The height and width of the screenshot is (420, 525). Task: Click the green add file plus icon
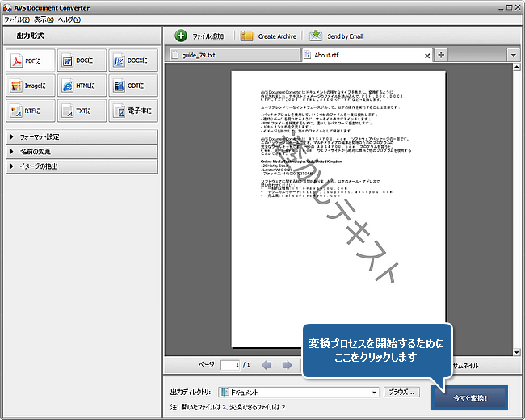click(181, 36)
